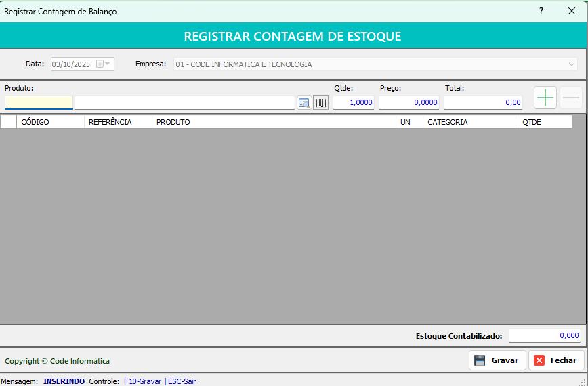The width and height of the screenshot is (588, 386).
Task: Expand the Empresa combo box
Action: 572,64
